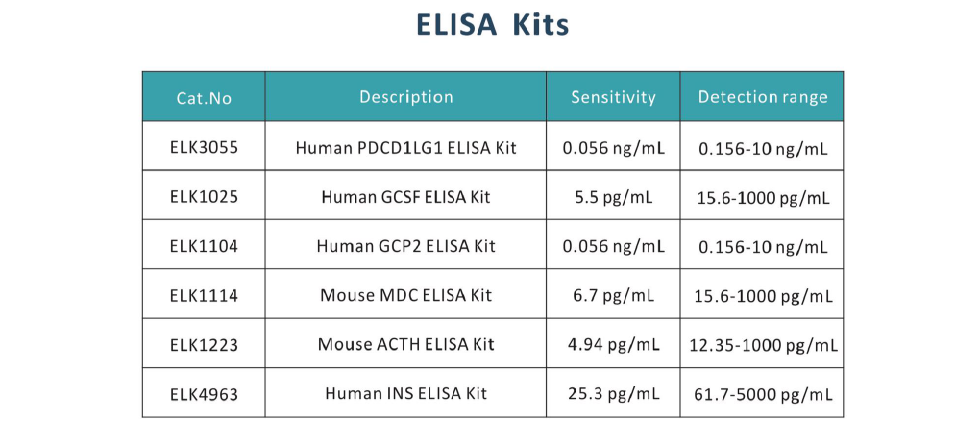
Task: Open catalog number ELK1104
Action: 204,246
